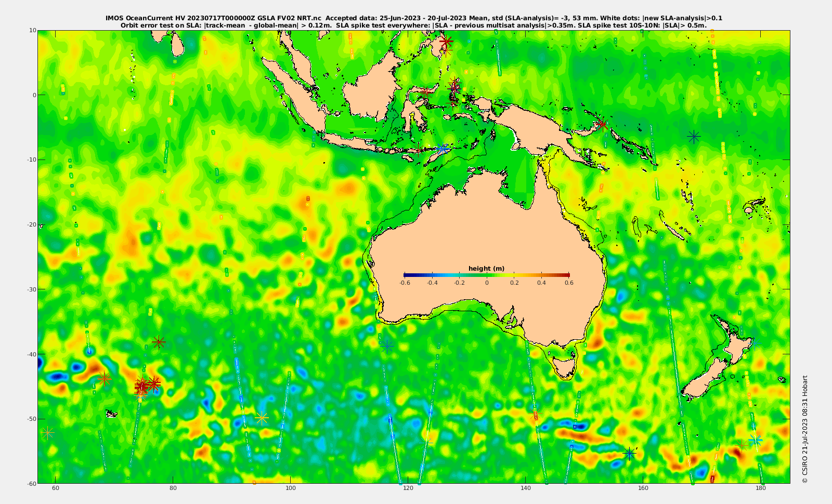Click the longitude axis label '80'
The height and width of the screenshot is (504, 832).
[x=173, y=488]
